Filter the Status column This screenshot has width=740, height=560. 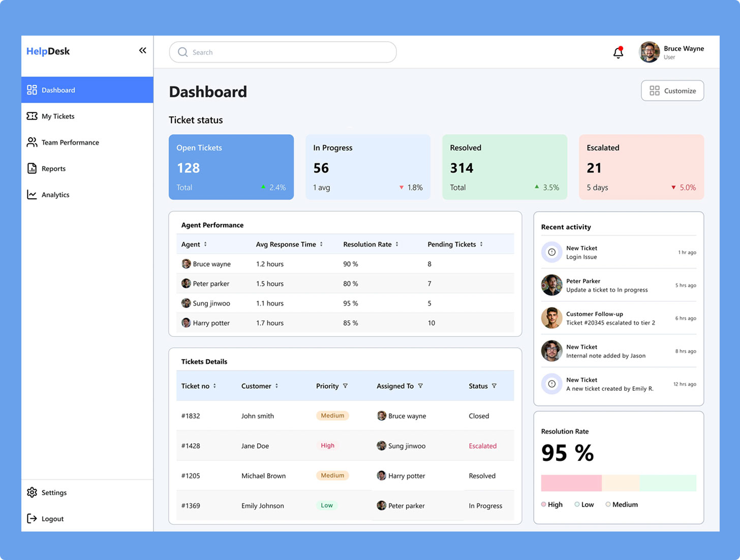point(494,385)
